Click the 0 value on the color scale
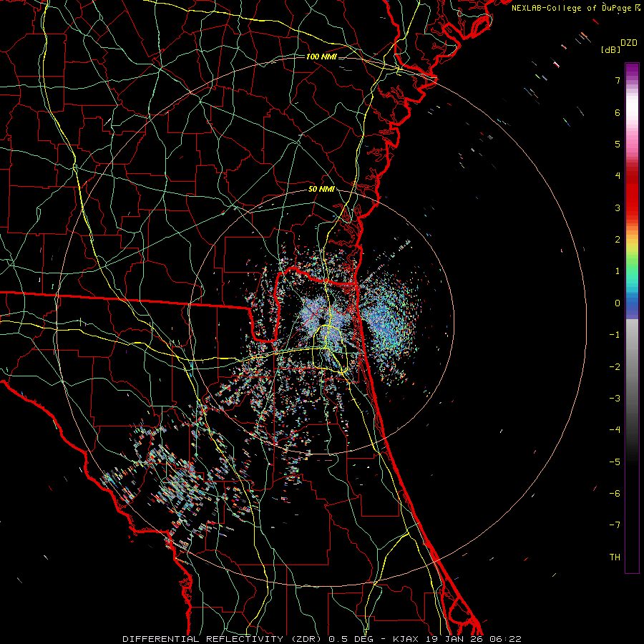 pyautogui.click(x=618, y=303)
